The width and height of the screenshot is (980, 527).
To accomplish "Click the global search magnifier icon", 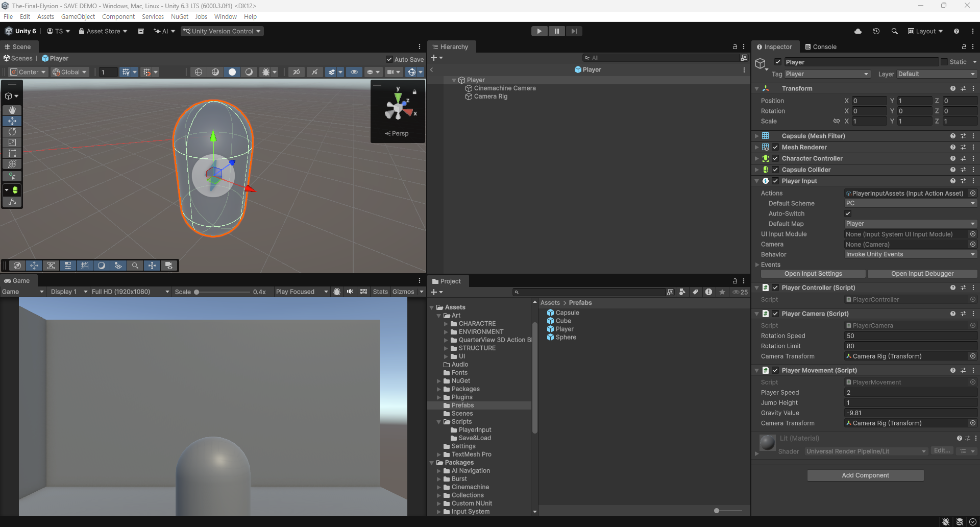I will 895,31.
